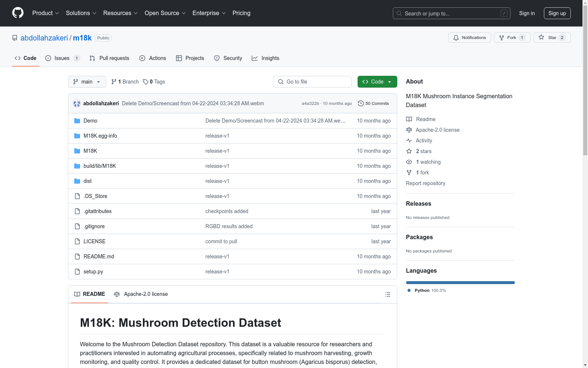Open the README.md file link
The image size is (588, 368).
(x=99, y=256)
